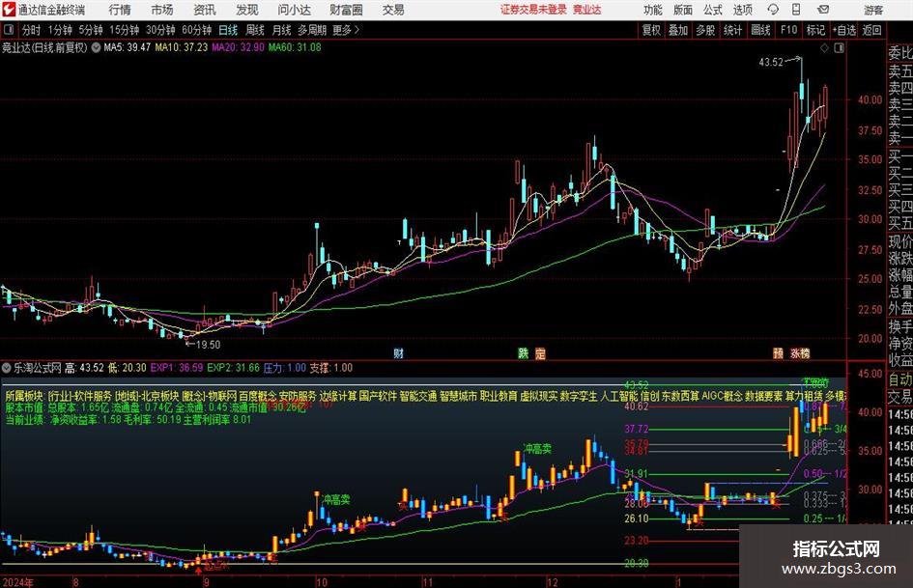Click the 证券交易未登录 login link
Viewport: 913px width, 588px height.
533,10
